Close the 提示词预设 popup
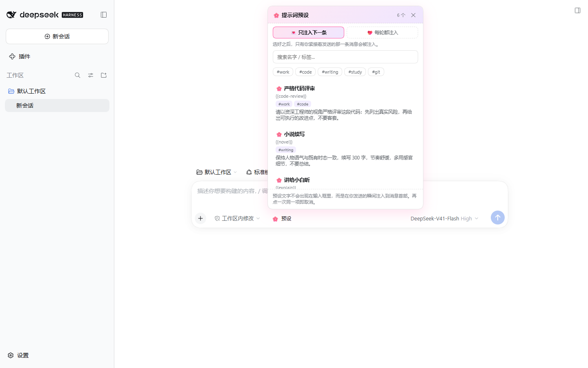The width and height of the screenshot is (588, 368). pyautogui.click(x=413, y=15)
